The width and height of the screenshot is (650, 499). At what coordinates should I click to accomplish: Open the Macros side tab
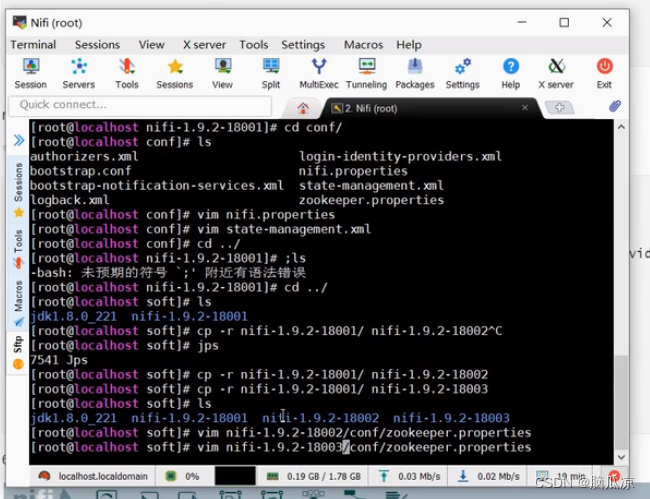(x=18, y=302)
